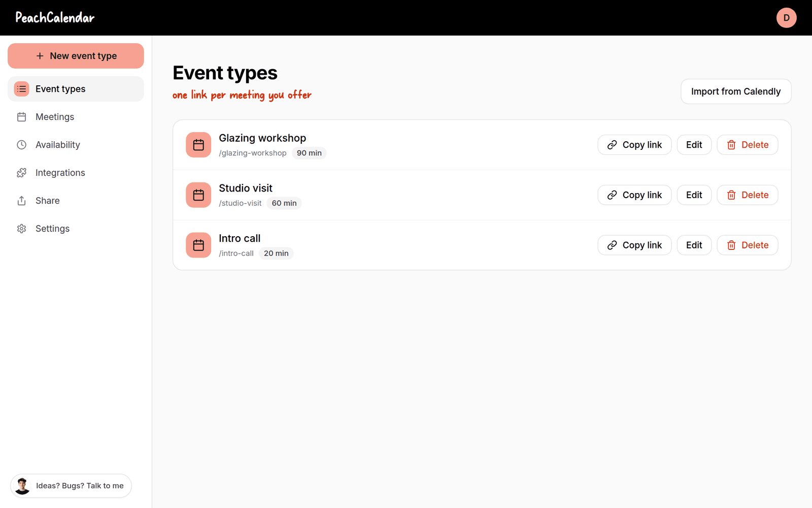The height and width of the screenshot is (508, 812).
Task: Click the Settings gear icon
Action: (21, 229)
